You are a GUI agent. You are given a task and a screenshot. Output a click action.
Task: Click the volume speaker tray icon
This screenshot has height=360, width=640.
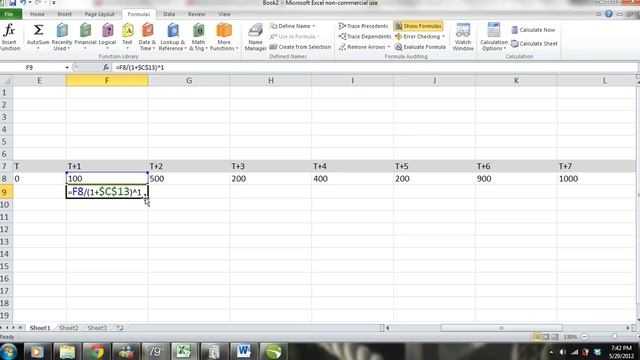point(563,352)
